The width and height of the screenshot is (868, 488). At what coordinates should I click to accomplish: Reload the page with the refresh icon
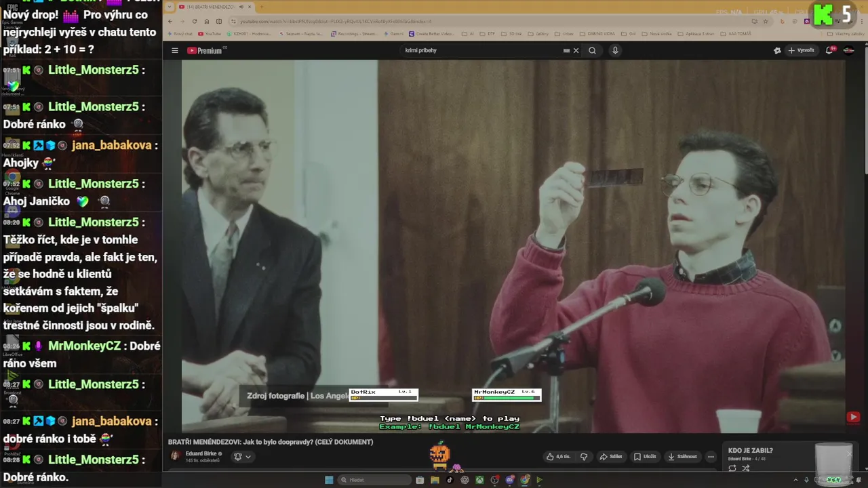pyautogui.click(x=195, y=21)
